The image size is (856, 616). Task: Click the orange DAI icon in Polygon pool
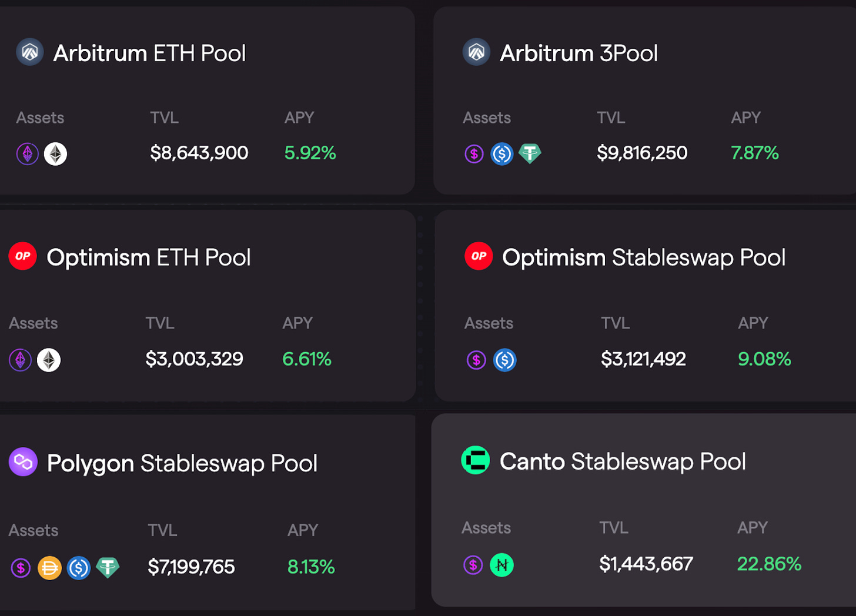49,568
